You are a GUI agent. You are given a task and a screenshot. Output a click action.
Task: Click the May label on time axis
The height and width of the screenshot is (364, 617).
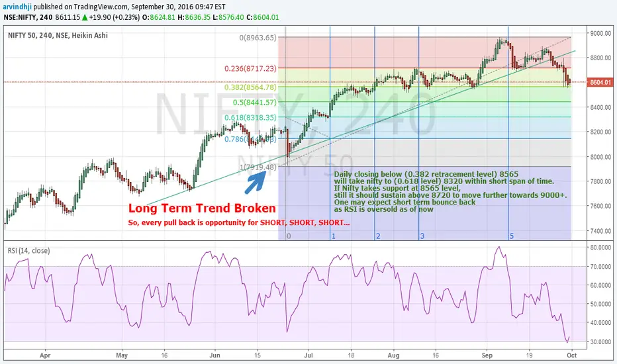point(122,355)
